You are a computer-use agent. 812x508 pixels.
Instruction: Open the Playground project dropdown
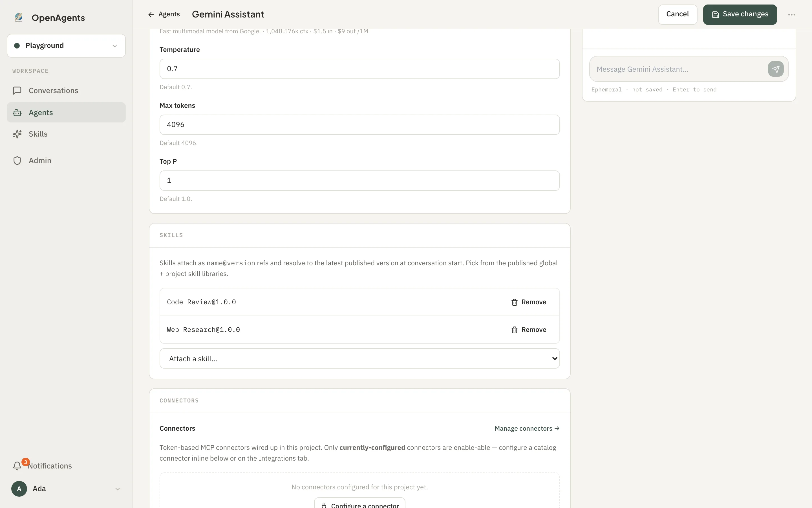point(66,46)
